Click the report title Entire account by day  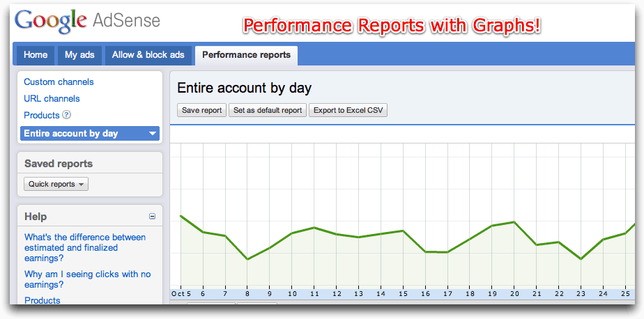[245, 88]
